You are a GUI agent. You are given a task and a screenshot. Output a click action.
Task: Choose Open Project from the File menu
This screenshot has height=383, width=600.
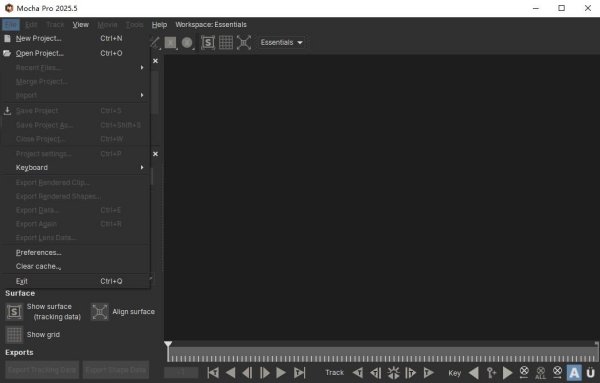(x=75, y=53)
